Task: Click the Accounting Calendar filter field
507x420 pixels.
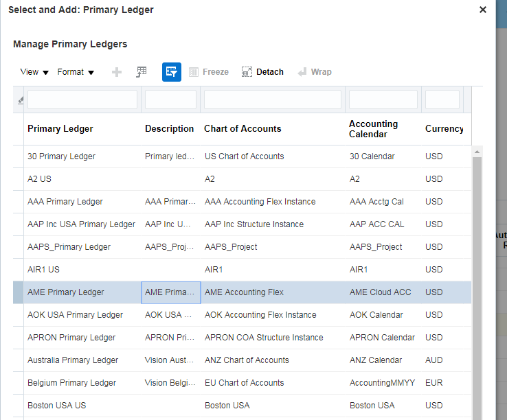Action: (x=383, y=100)
